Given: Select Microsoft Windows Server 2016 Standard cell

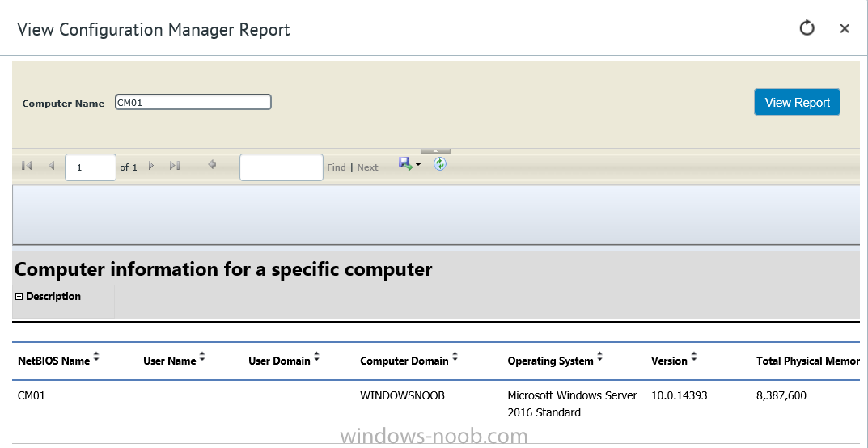Looking at the screenshot, I should click(573, 404).
